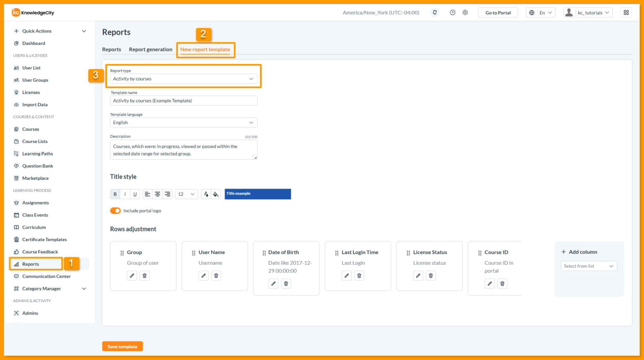Switch to the Report generation tab
644x360 pixels.
point(151,49)
